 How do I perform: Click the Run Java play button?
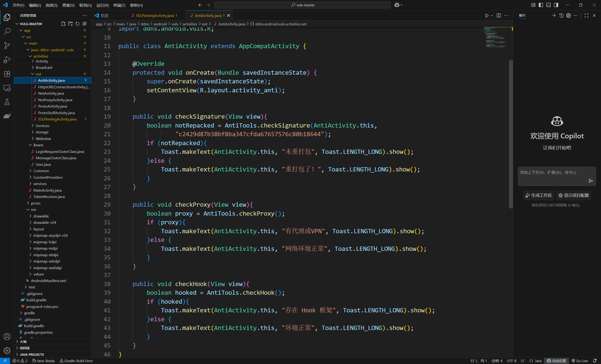(x=487, y=15)
